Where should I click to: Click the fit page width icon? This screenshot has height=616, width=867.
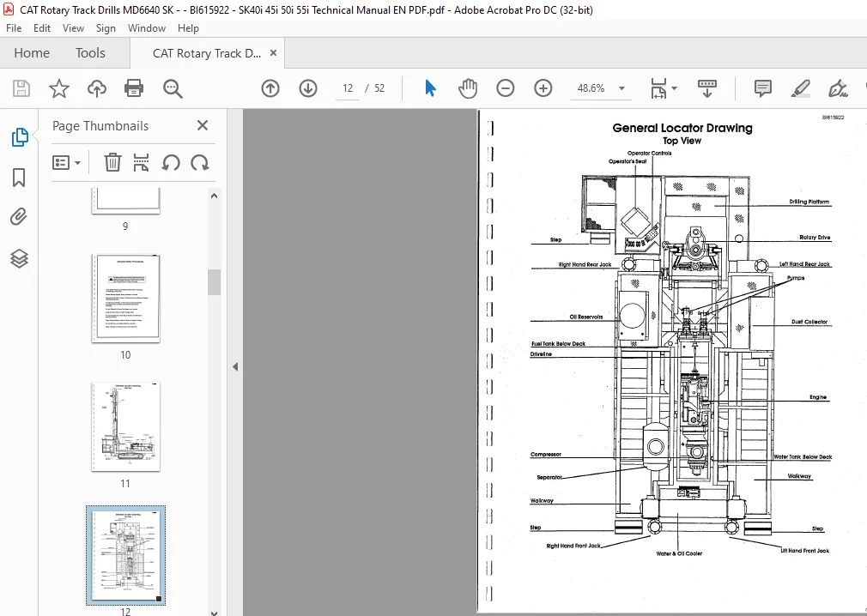coord(658,88)
